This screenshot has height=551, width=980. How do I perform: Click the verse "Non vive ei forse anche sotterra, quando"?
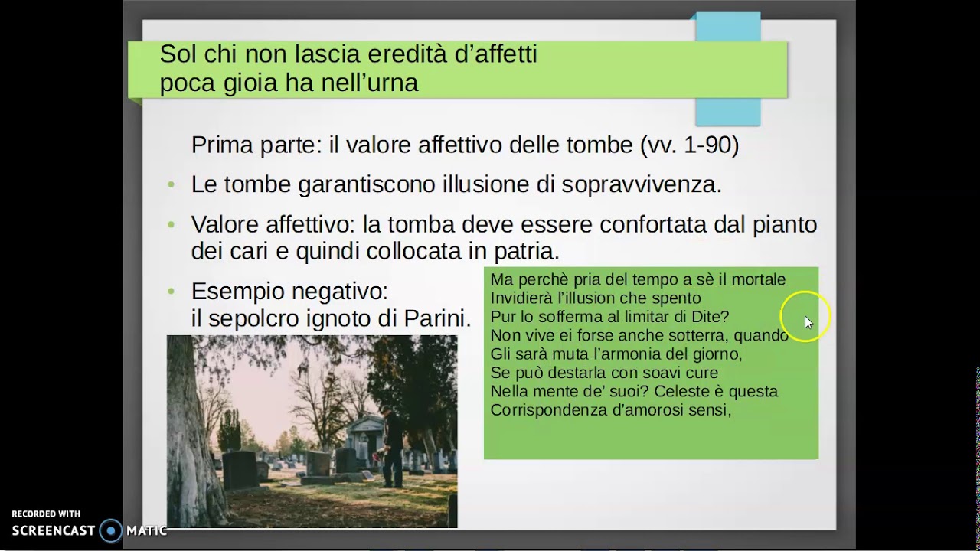[639, 335]
